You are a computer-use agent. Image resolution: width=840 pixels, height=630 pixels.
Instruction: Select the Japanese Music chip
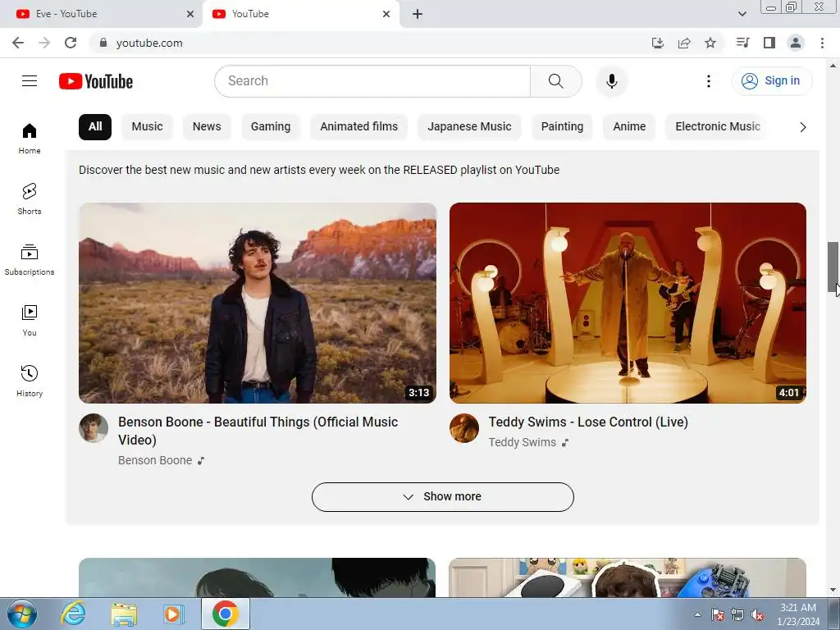tap(469, 127)
